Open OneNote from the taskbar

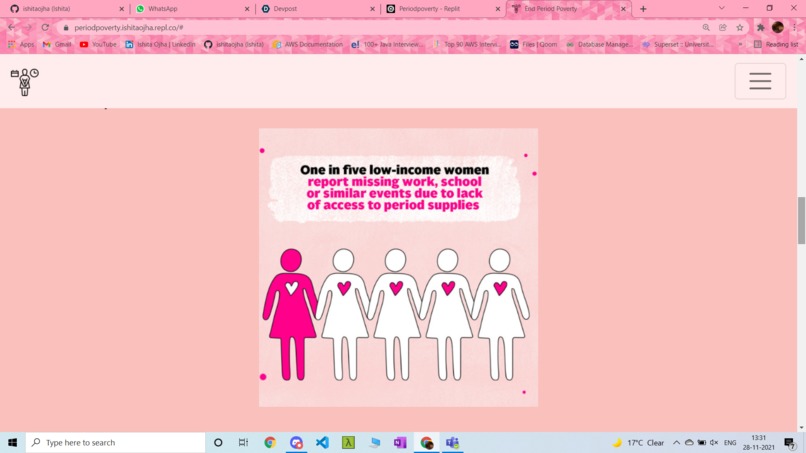click(x=400, y=442)
